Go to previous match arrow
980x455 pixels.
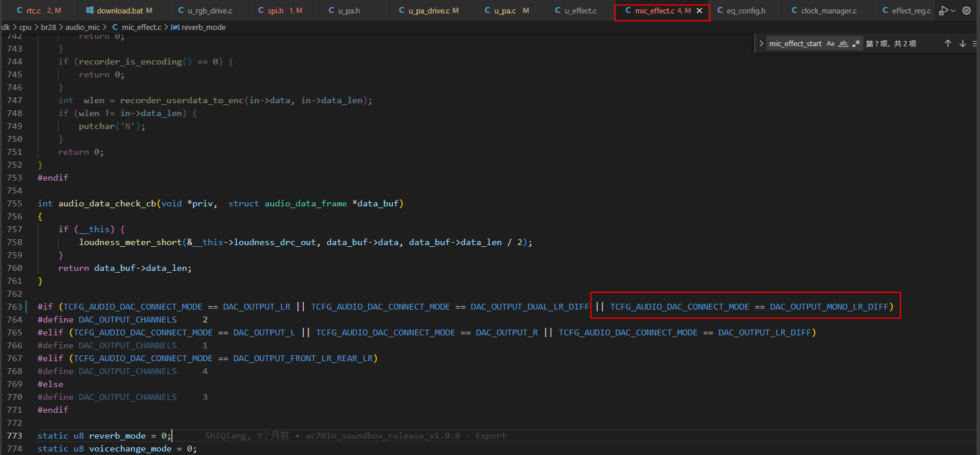[948, 43]
